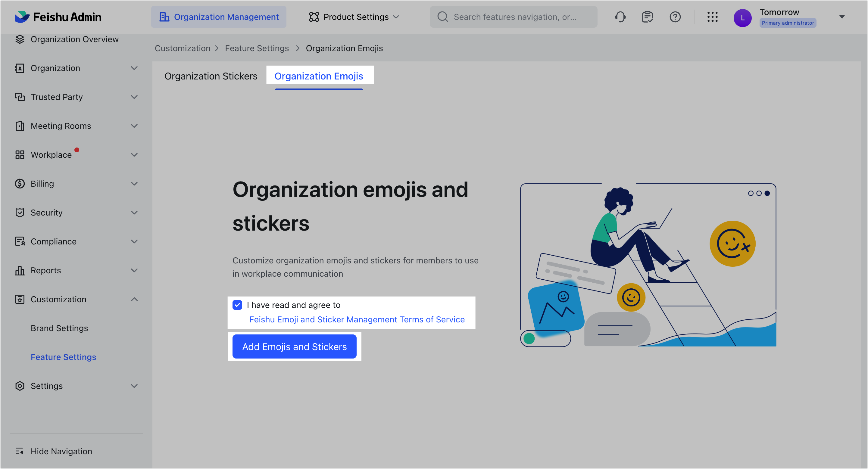Click the purple user avatar L
Screen dimensions: 868x469
743,18
